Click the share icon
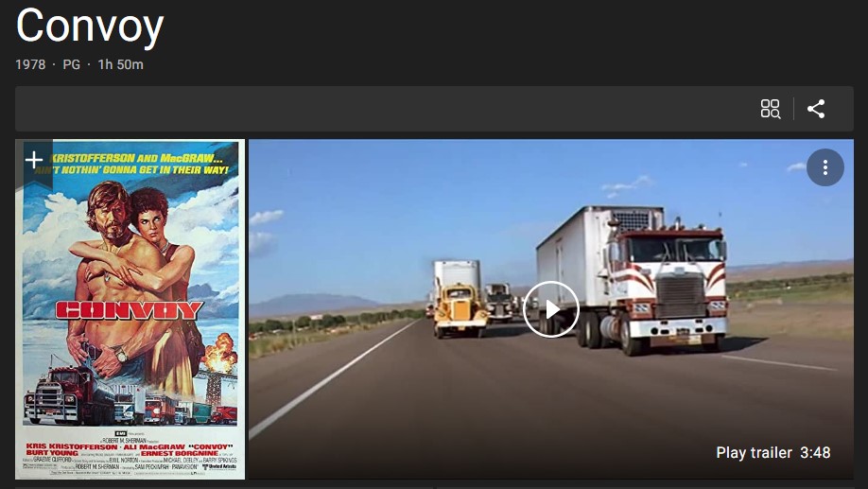 (816, 109)
